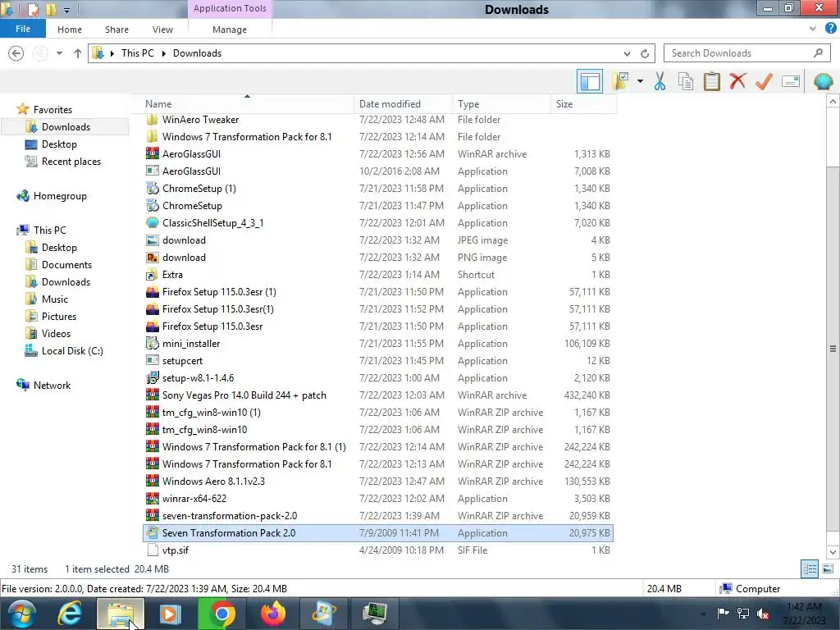The image size is (840, 630).
Task: Refresh the Downloads folder
Action: coord(645,53)
